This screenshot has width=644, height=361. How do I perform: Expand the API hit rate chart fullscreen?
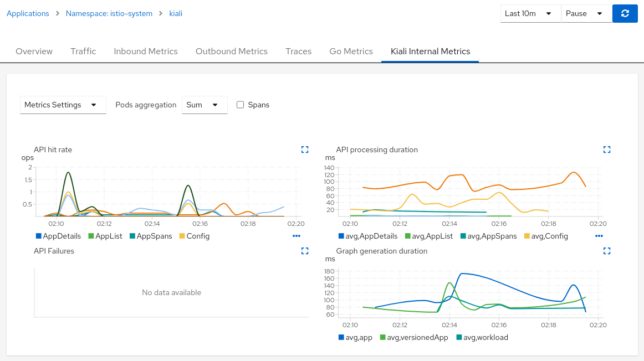pyautogui.click(x=304, y=149)
